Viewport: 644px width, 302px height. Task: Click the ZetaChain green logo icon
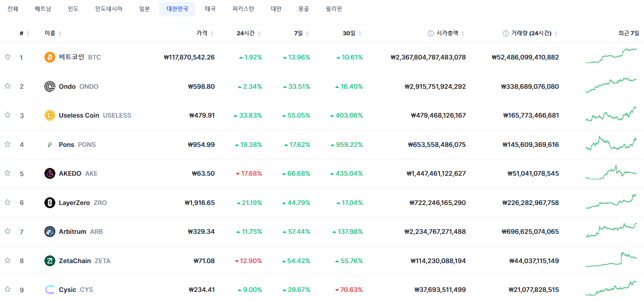[50, 261]
